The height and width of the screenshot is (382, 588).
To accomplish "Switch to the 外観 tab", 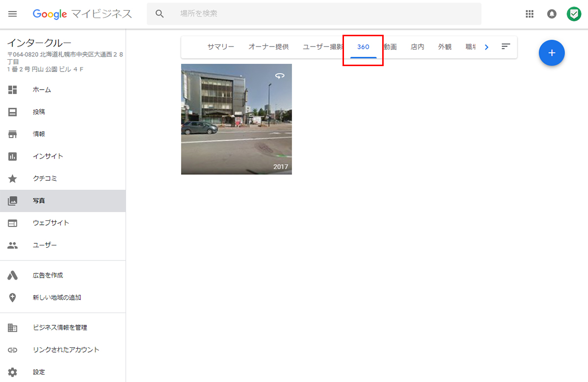I will [445, 47].
